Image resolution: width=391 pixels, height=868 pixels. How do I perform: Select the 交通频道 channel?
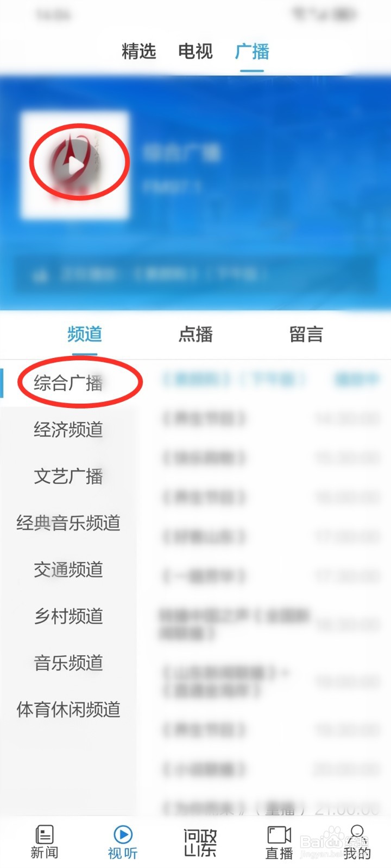68,570
